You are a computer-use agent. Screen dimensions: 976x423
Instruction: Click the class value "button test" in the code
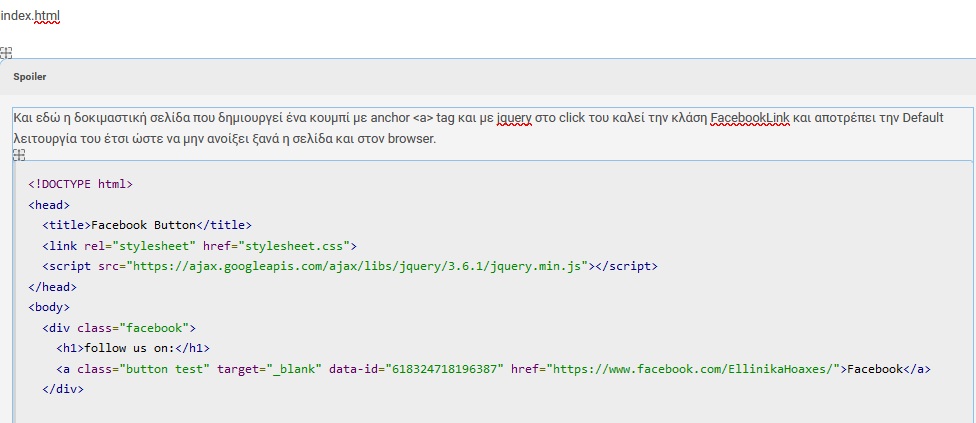[x=165, y=369]
